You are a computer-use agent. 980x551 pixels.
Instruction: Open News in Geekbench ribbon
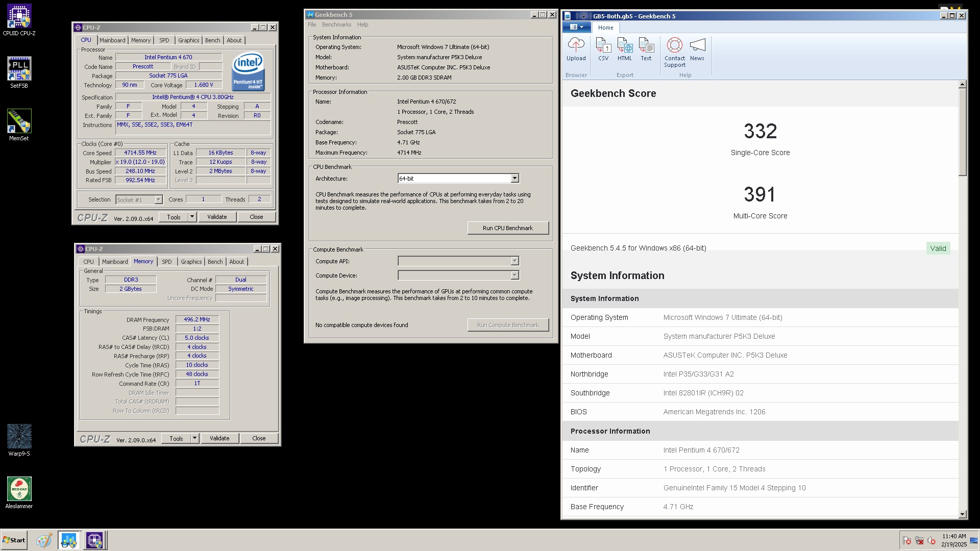click(x=697, y=49)
